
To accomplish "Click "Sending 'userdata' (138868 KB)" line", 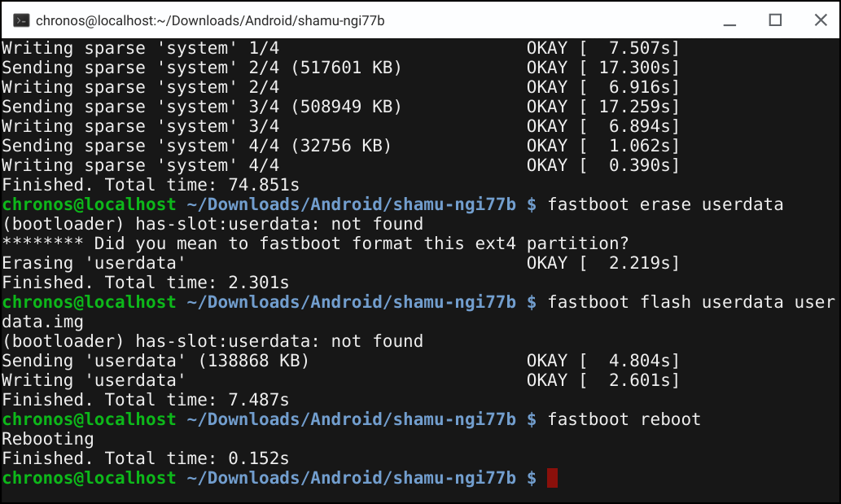I will [x=155, y=361].
